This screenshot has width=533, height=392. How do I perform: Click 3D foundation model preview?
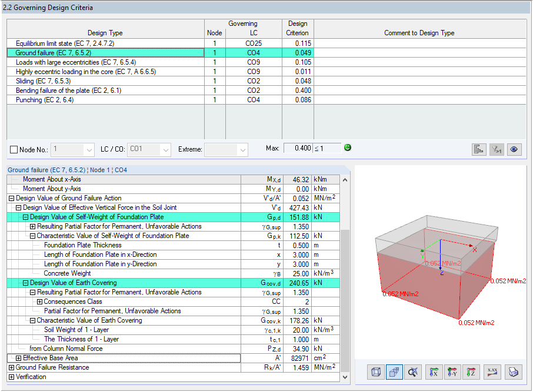tap(441, 262)
